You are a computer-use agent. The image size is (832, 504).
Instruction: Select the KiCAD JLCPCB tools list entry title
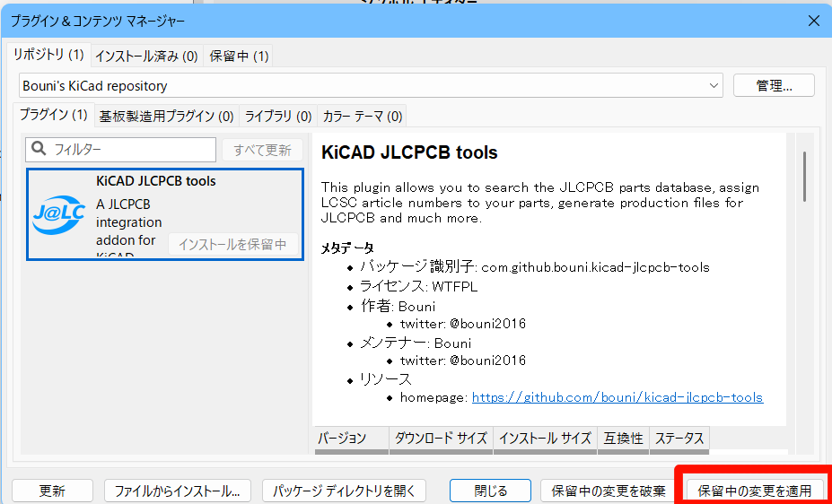click(156, 181)
